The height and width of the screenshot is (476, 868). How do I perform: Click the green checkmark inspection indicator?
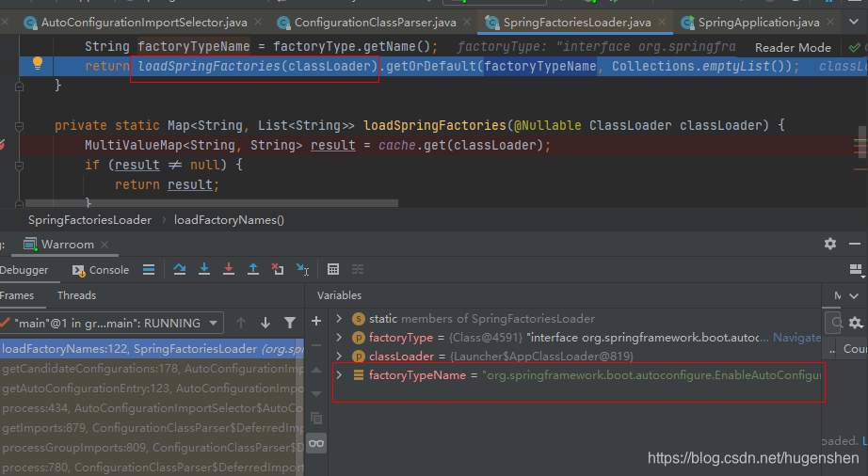coord(855,48)
